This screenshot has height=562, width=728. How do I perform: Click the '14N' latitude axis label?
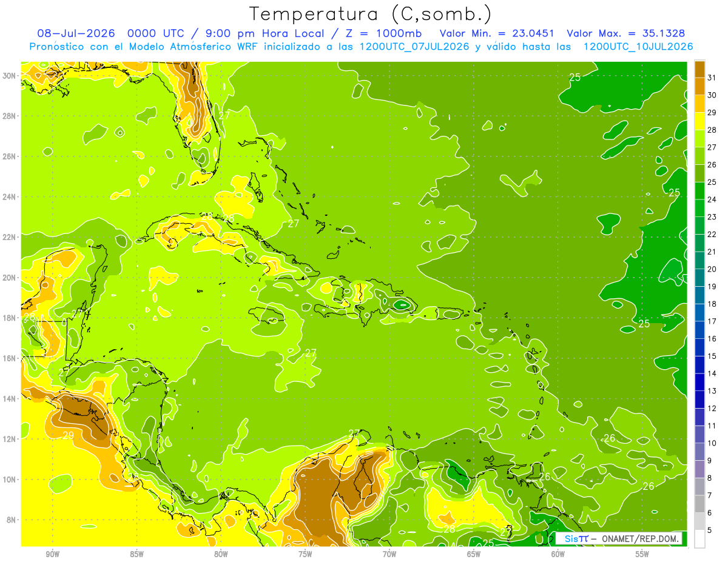10,398
